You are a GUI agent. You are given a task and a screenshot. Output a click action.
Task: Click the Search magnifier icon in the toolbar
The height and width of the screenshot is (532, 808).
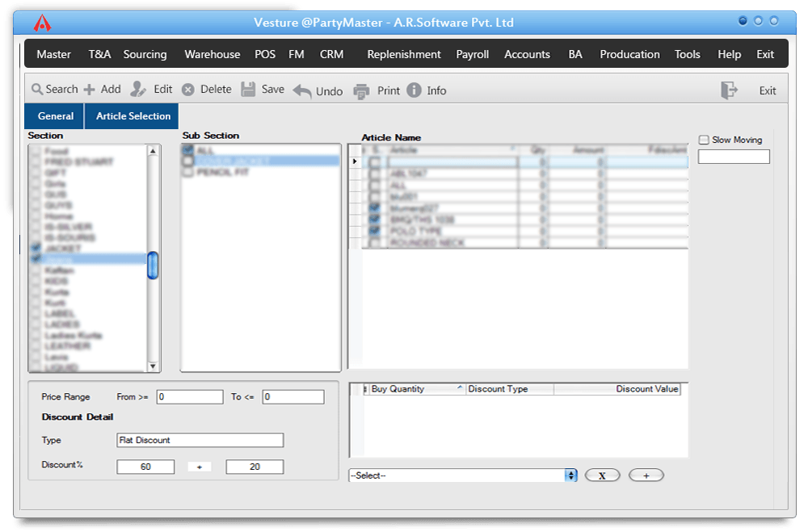tap(37, 90)
